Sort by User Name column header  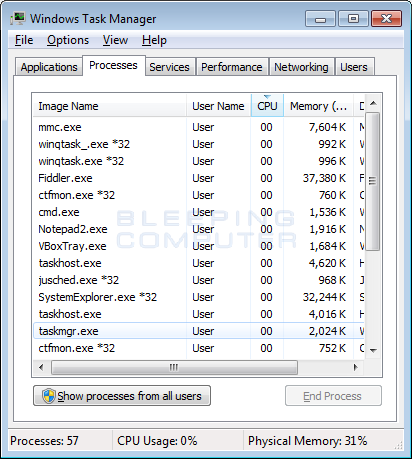(218, 106)
